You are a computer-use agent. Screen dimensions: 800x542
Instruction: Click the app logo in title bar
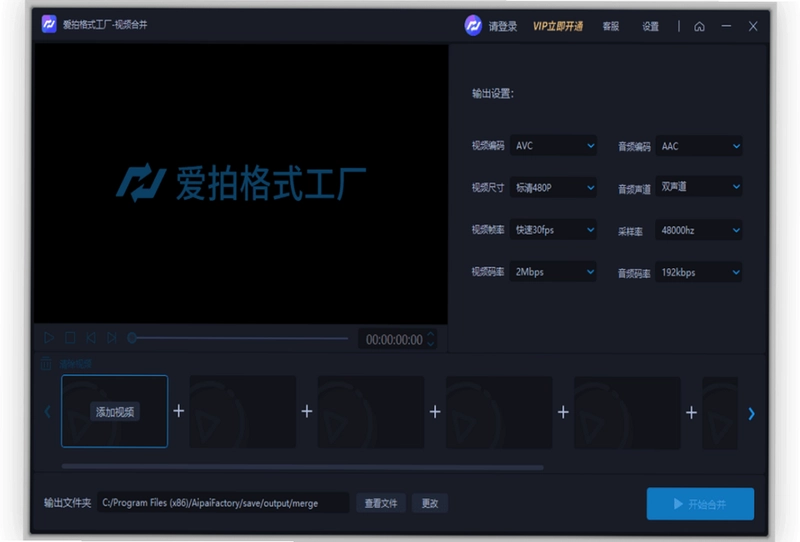[49, 24]
